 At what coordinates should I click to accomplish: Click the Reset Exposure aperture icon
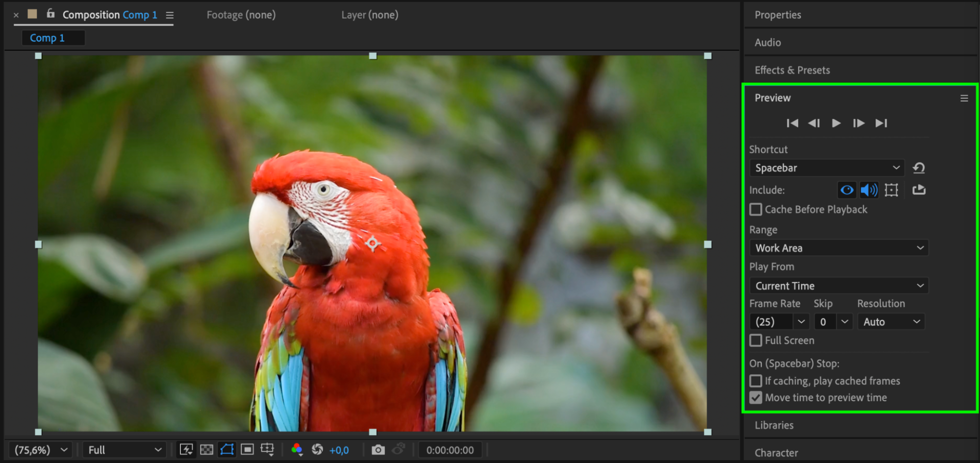(317, 450)
